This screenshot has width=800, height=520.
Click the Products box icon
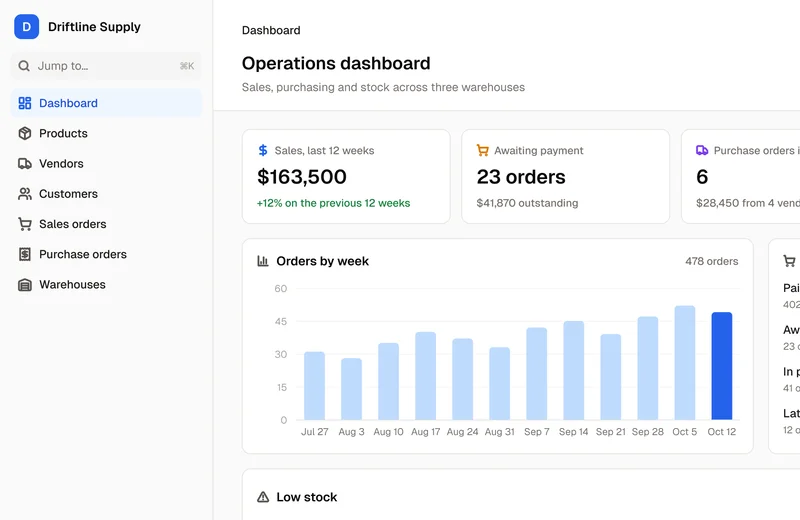point(24,133)
